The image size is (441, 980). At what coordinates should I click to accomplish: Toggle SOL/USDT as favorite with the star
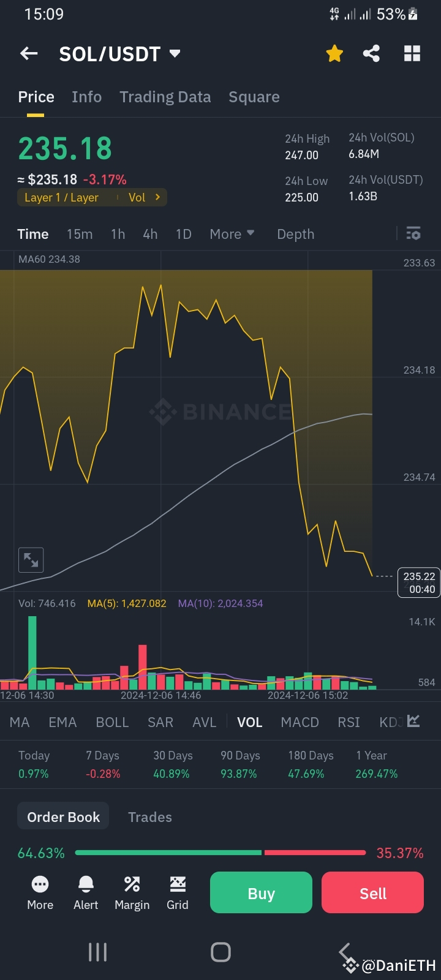click(x=334, y=53)
